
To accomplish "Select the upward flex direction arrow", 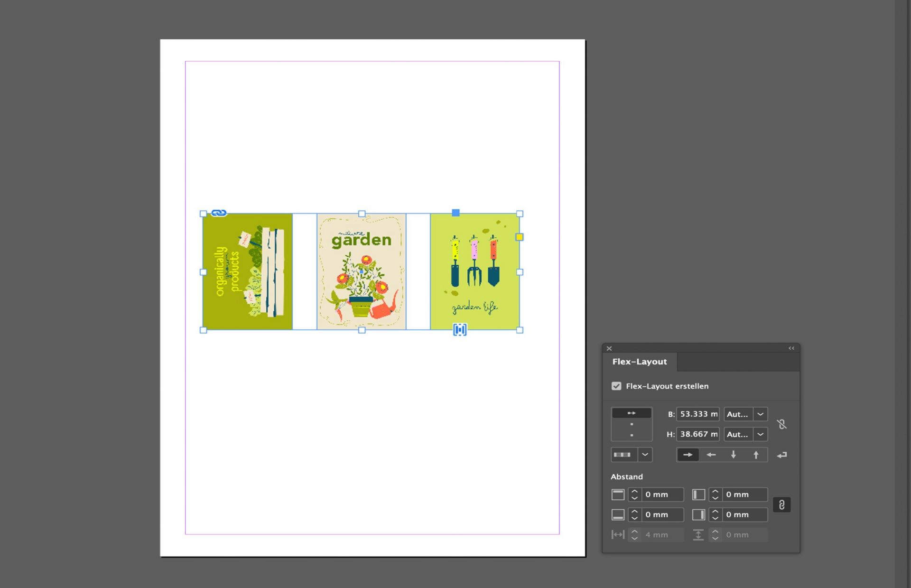I will point(756,455).
